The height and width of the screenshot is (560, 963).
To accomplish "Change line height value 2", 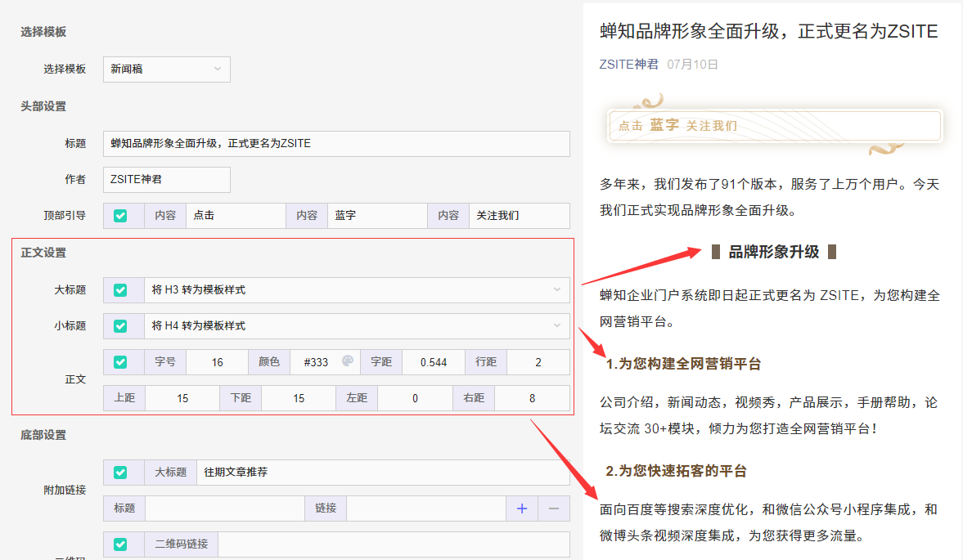I will point(538,362).
